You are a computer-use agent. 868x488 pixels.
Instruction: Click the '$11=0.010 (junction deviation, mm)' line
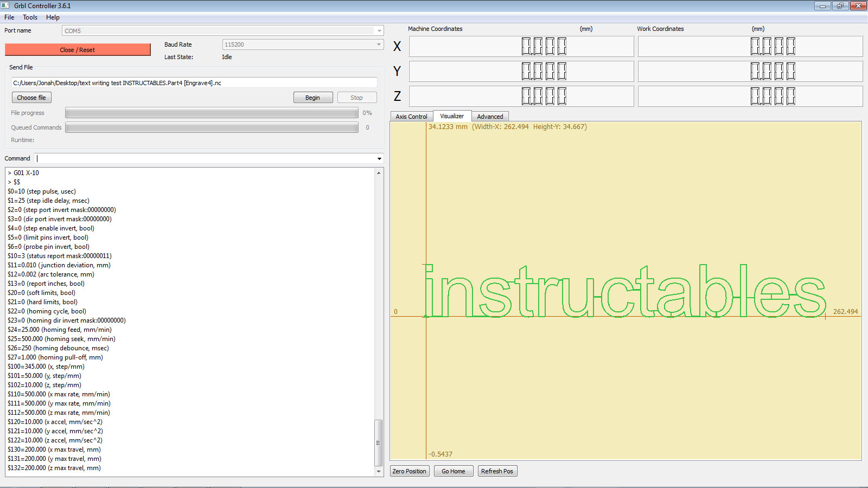(x=59, y=265)
